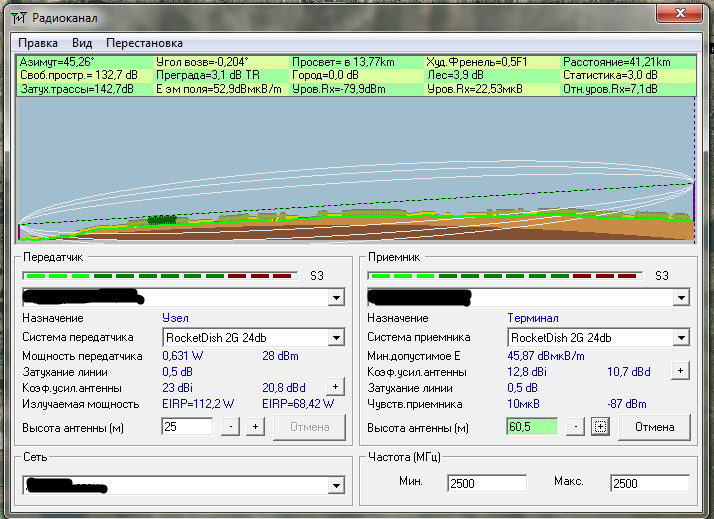Increase transmitter antenna height with plus button
This screenshot has width=714, height=519.
[255, 427]
